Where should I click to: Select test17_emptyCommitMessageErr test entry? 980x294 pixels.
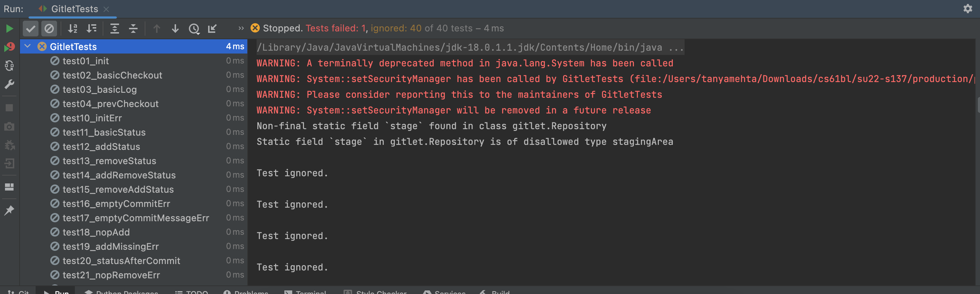click(x=135, y=218)
